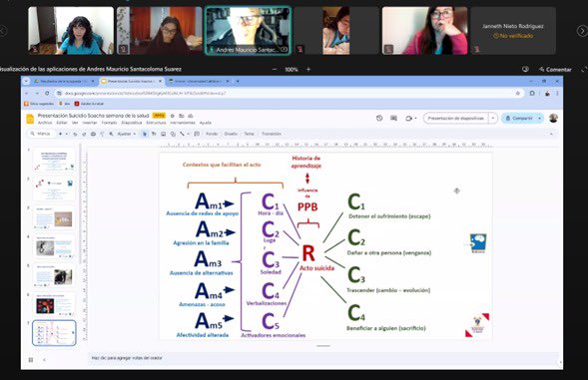
Task: Open the Presentación de diapositivas dropdown arrow
Action: point(493,118)
